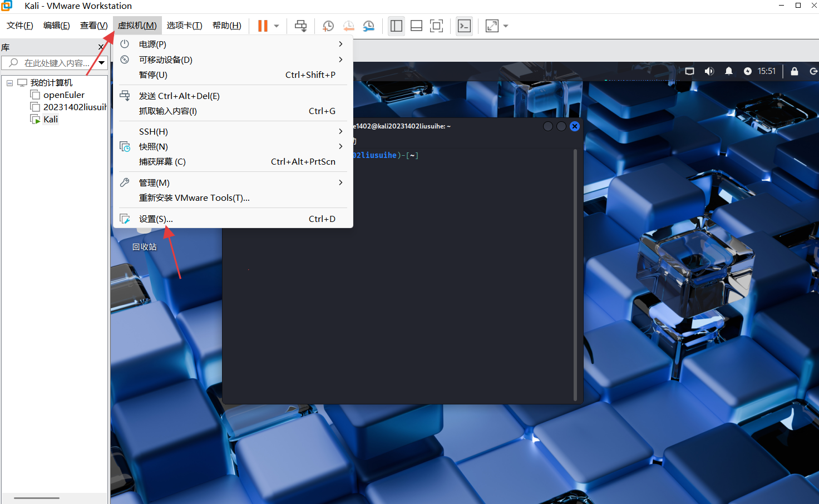819x504 pixels.
Task: Click the wrench icon beside 管理(M)
Action: tap(125, 182)
